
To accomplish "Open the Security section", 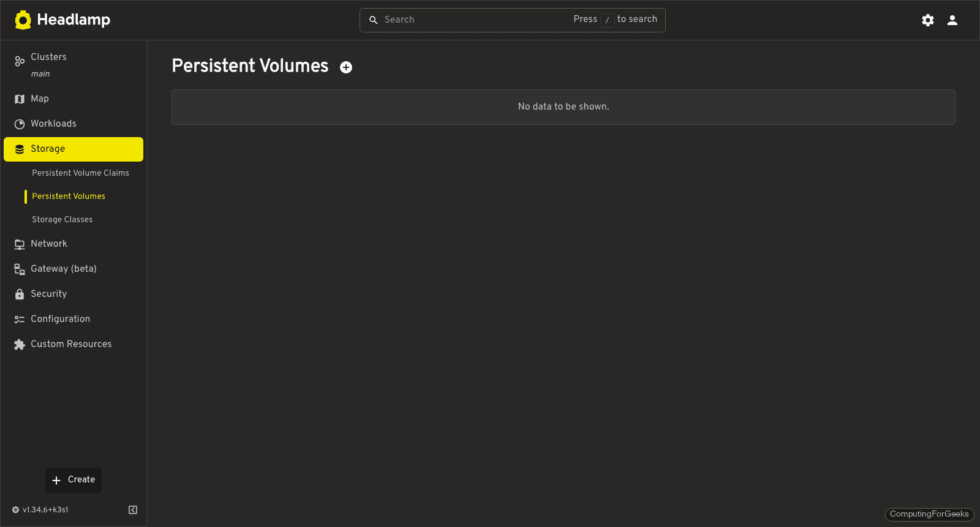I will [73, 294].
